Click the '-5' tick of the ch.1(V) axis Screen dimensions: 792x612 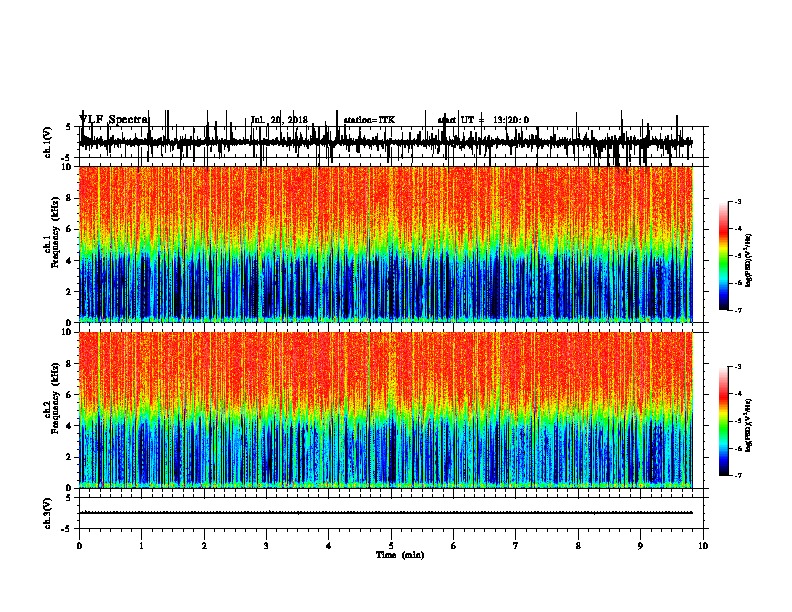pyautogui.click(x=66, y=158)
